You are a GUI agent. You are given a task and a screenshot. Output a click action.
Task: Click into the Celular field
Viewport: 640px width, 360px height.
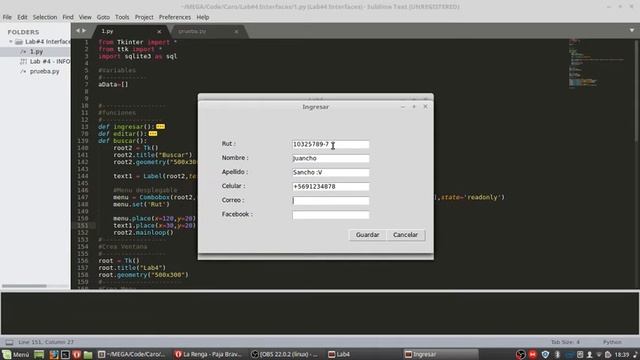331,187
